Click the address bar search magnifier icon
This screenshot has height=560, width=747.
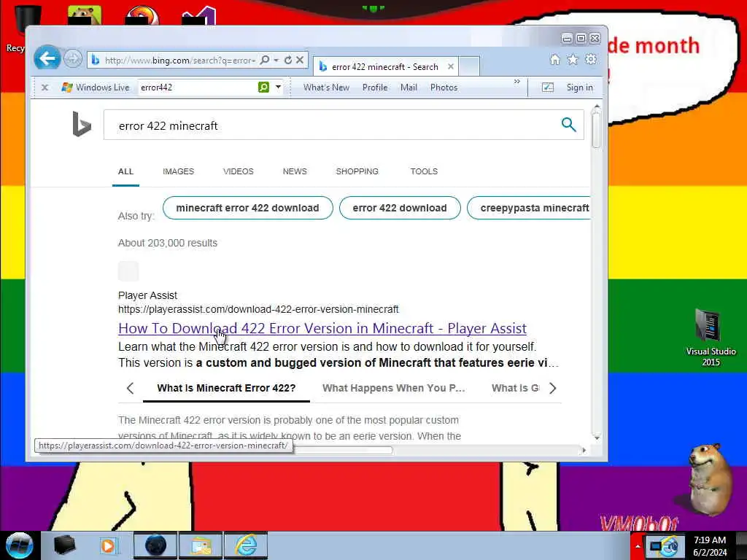[x=265, y=60]
